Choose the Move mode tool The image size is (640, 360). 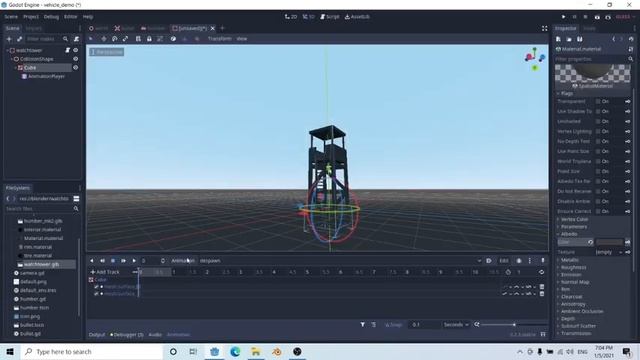point(104,39)
